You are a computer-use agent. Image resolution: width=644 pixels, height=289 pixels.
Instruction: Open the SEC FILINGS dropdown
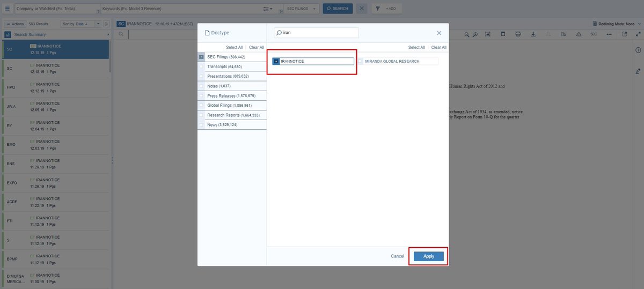(302, 9)
